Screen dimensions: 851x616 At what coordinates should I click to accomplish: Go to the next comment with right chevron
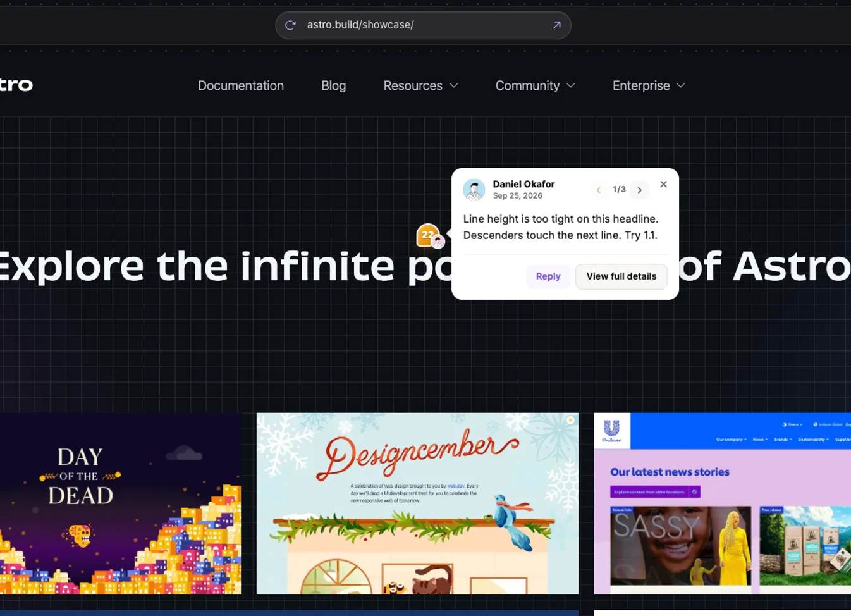(x=640, y=190)
